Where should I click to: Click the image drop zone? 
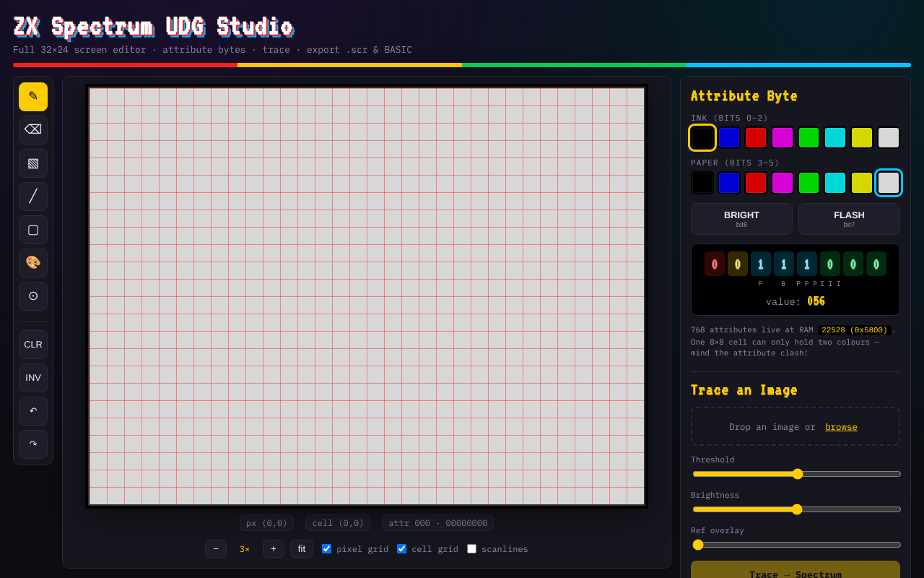(x=796, y=426)
